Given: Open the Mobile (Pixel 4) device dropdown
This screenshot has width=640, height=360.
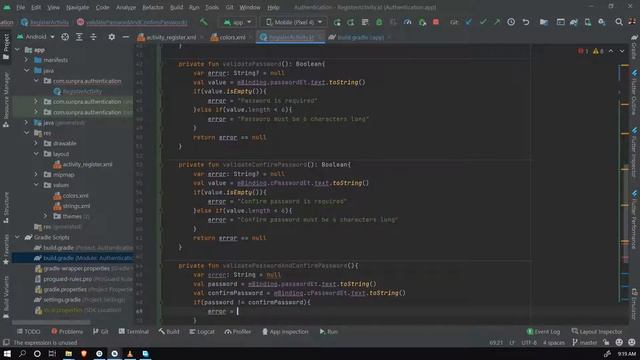Looking at the screenshot, I should (293, 22).
